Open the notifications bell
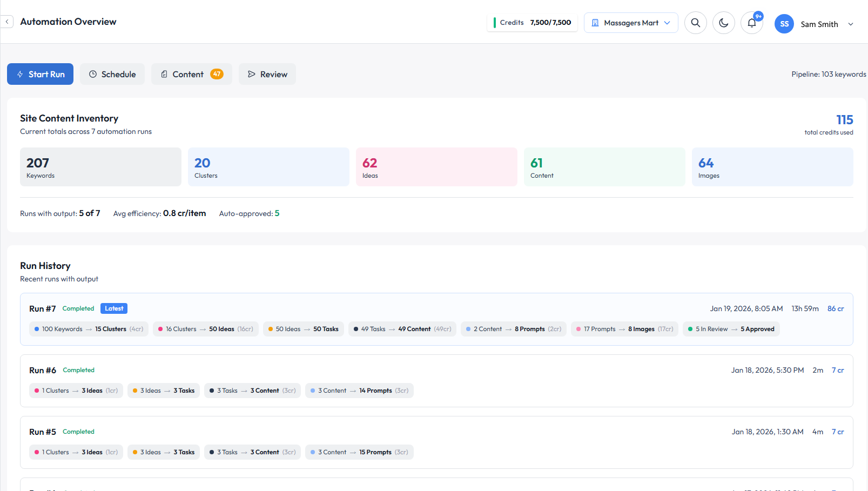 [x=751, y=23]
